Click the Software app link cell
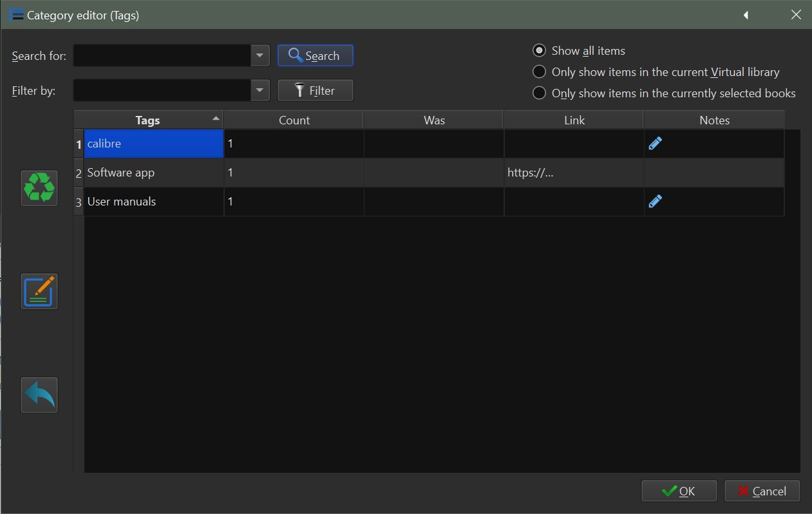Screen dimensions: 812x514 (573, 173)
